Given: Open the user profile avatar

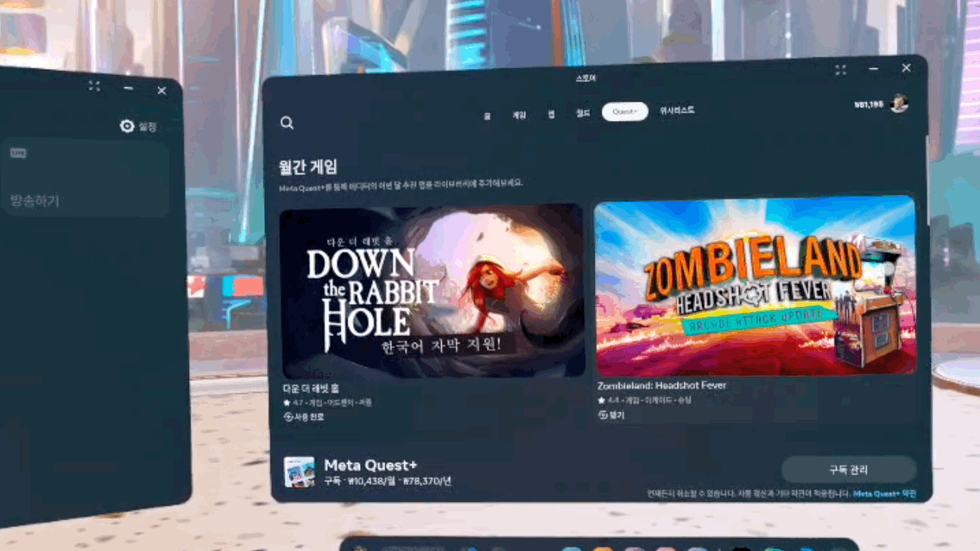Looking at the screenshot, I should (x=899, y=104).
